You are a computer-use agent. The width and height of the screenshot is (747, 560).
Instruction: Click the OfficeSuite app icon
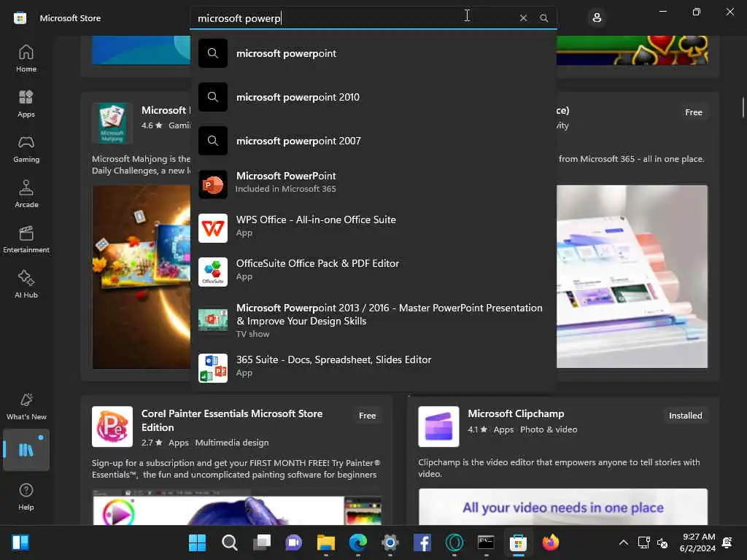pos(213,272)
